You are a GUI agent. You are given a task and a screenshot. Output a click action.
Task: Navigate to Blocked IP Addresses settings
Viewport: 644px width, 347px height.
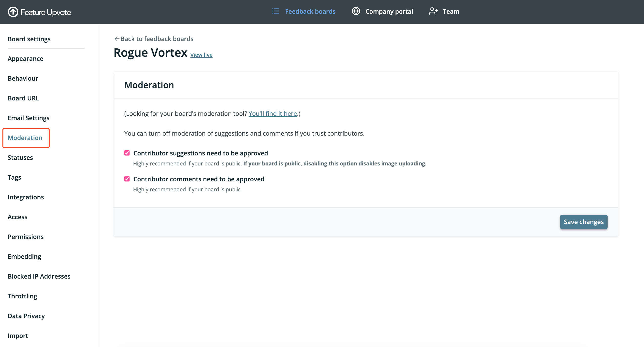(39, 276)
